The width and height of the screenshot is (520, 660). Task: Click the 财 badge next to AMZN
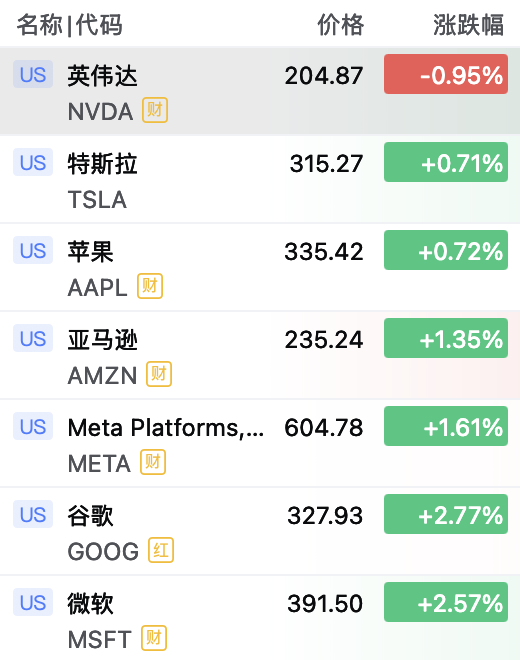pos(159,374)
